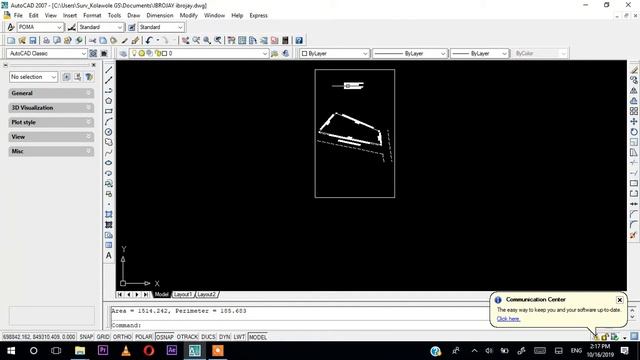Image resolution: width=640 pixels, height=360 pixels.
Task: Open the File menu
Action: pos(18,16)
